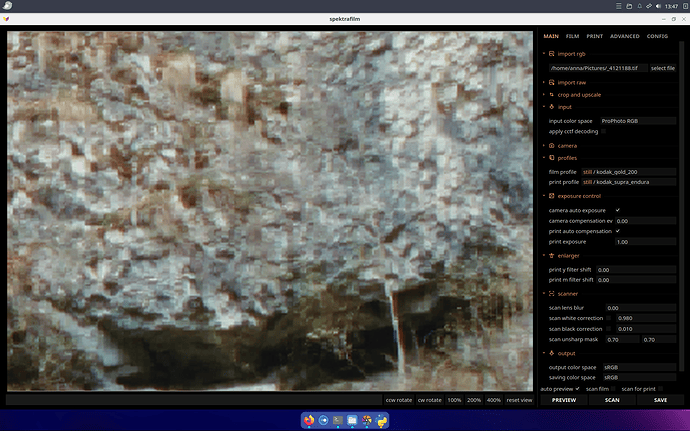Click the camera compensation ev field
Screen dimensions: 690x431
(646, 221)
